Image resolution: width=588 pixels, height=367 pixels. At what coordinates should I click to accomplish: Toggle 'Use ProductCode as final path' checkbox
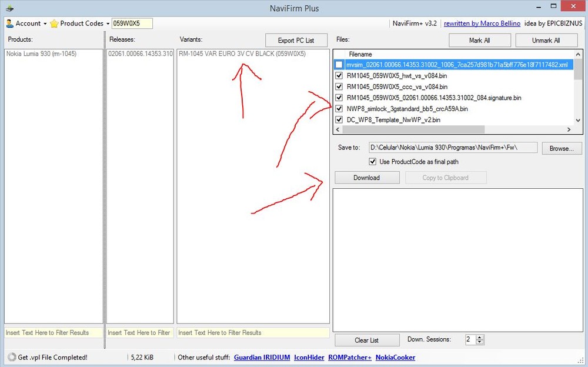tap(372, 162)
